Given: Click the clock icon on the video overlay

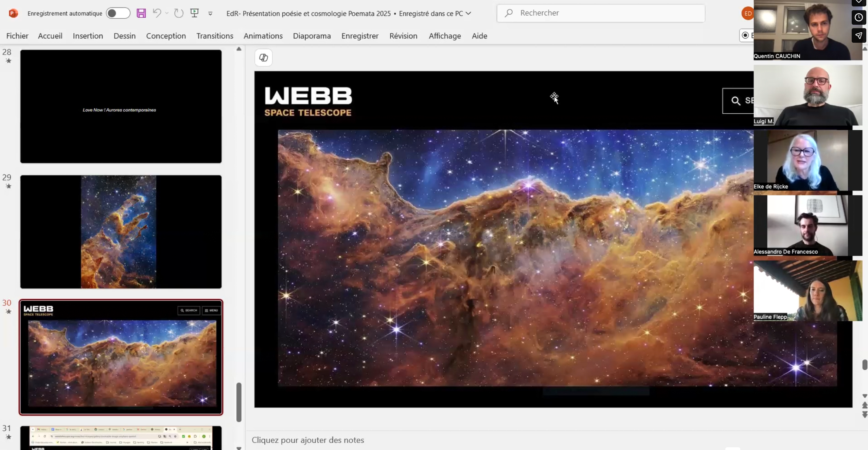Looking at the screenshot, I should (858, 17).
